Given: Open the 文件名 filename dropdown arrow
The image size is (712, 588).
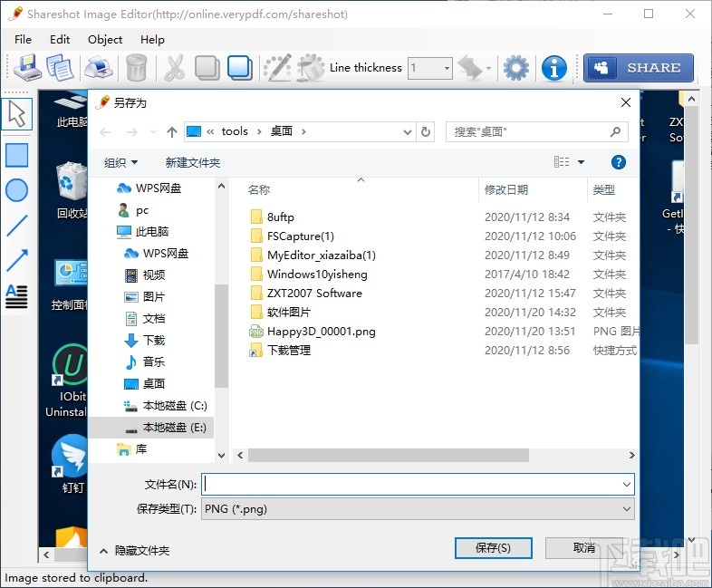Looking at the screenshot, I should point(627,485).
